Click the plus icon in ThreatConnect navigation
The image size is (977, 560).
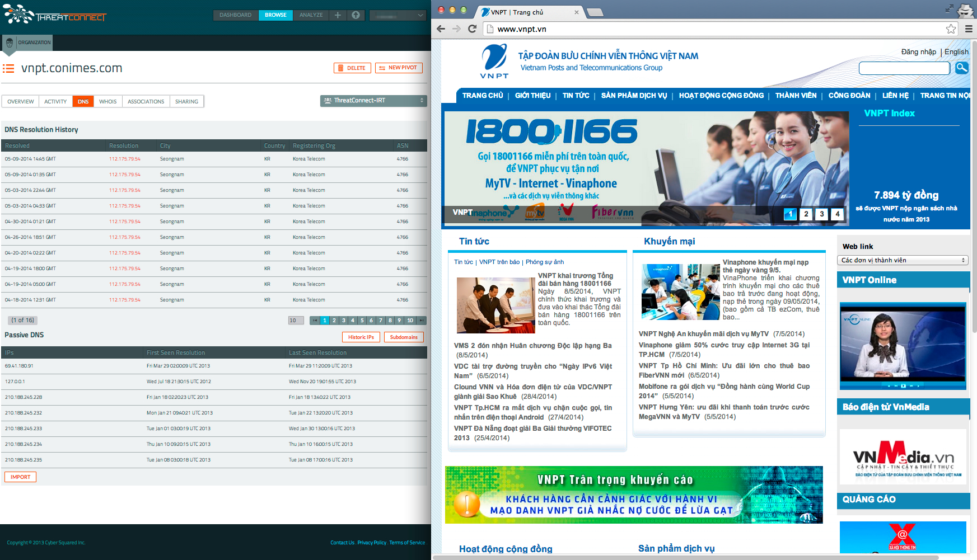pos(338,15)
